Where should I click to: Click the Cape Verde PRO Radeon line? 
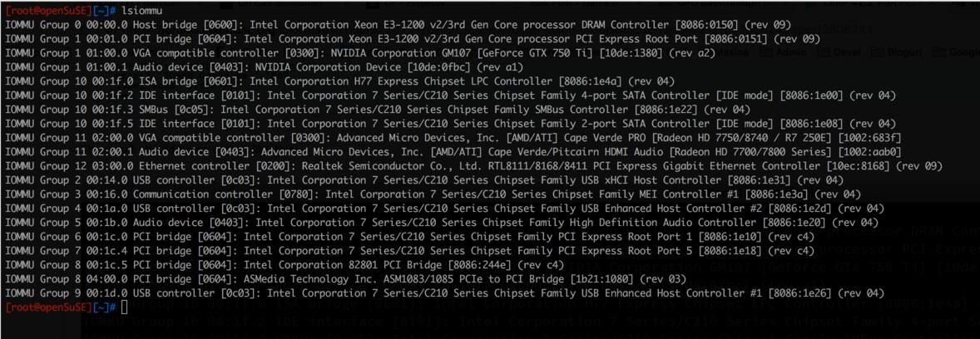coord(453,137)
